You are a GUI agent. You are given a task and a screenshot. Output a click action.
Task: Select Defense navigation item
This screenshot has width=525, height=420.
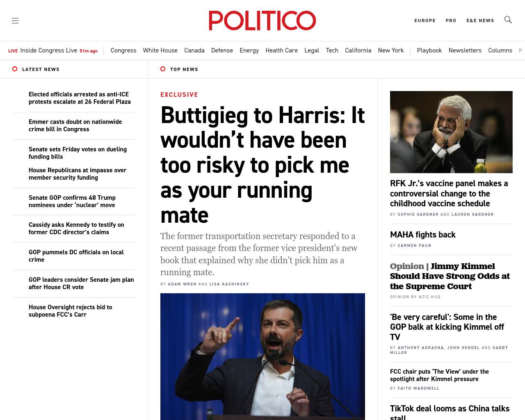pos(222,50)
